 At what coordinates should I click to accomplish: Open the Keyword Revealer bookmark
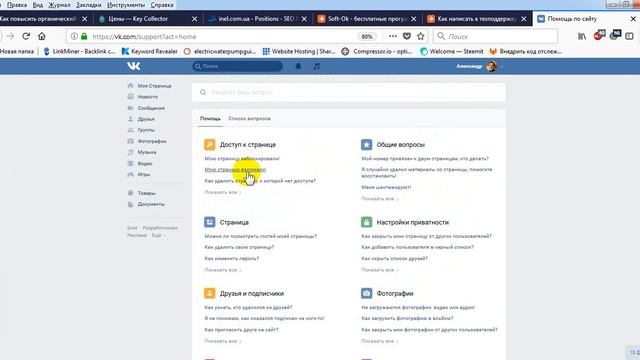pyautogui.click(x=150, y=51)
